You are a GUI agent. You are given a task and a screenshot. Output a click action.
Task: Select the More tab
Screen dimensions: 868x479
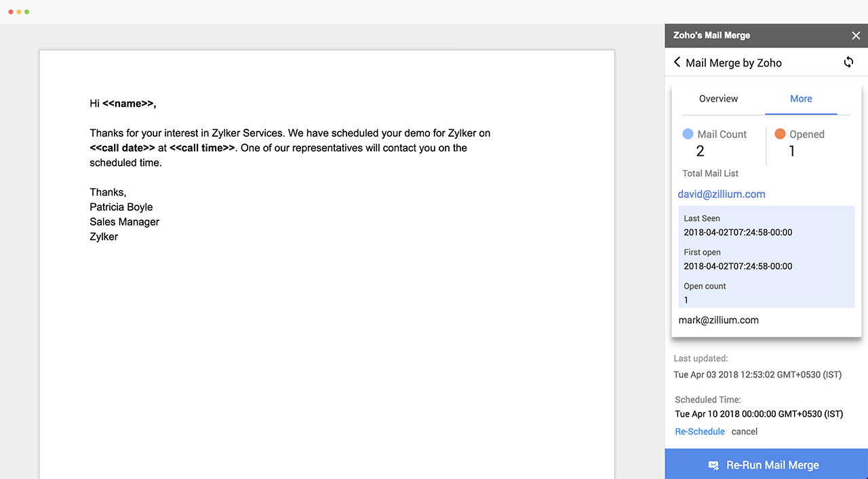(801, 99)
